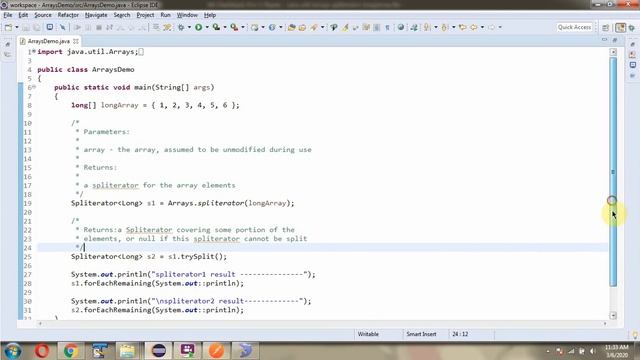
Task: Run the program with the green Run button
Action: click(x=199, y=27)
